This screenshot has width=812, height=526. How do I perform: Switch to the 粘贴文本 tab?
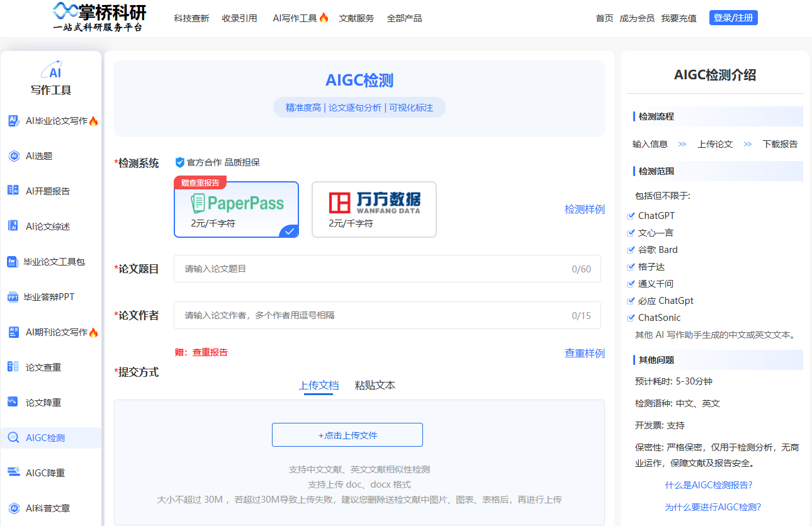[375, 386]
